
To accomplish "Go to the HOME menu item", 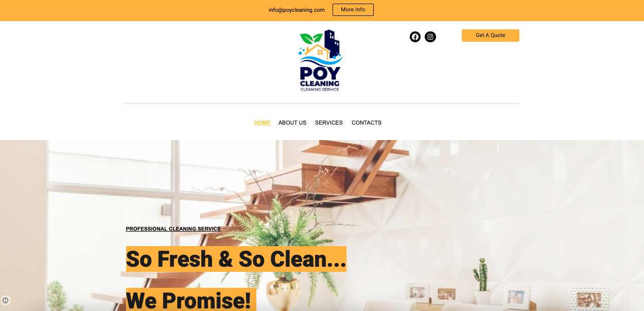I will pos(262,123).
